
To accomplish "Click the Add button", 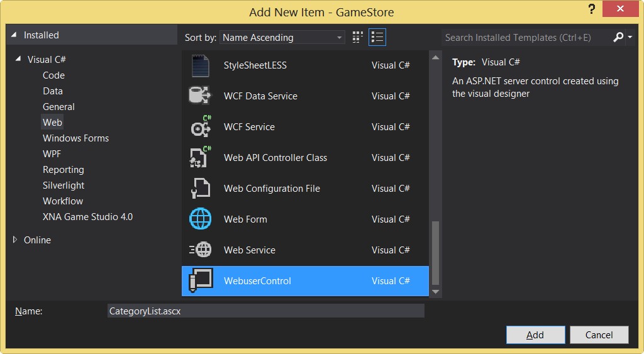I will coord(536,335).
